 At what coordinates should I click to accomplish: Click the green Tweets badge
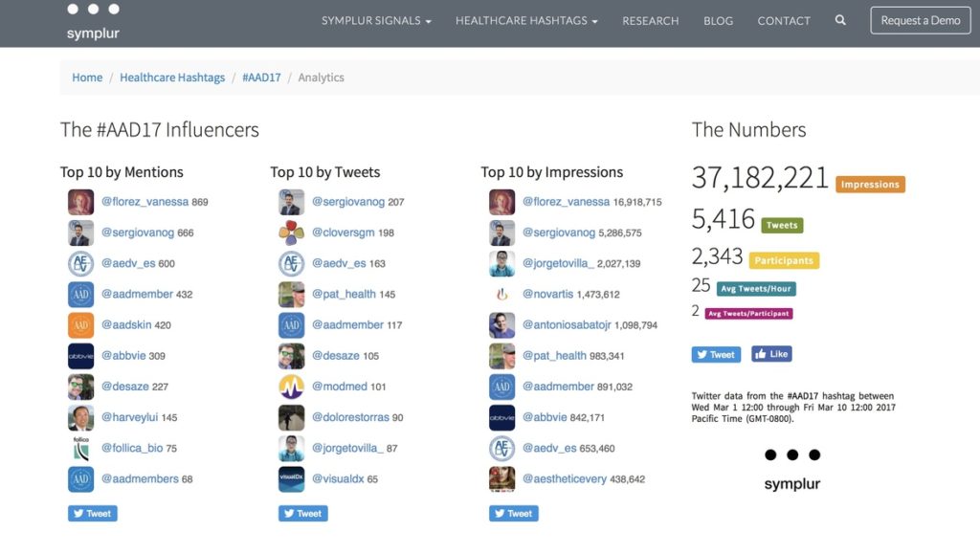[x=782, y=226]
